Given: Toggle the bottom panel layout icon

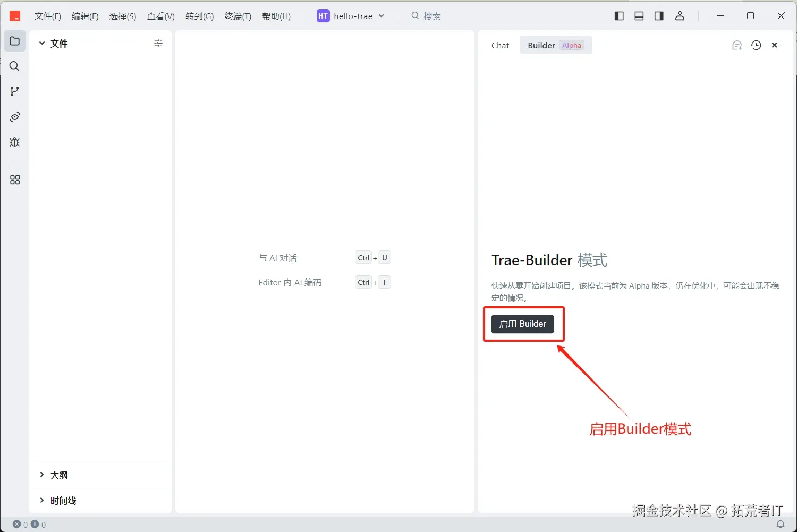Looking at the screenshot, I should [639, 16].
